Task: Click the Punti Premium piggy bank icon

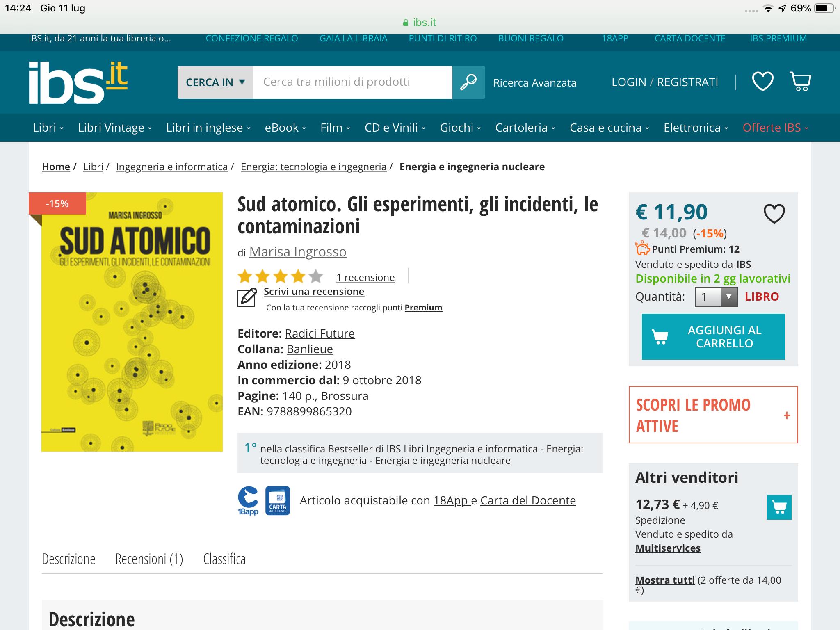Action: pos(642,249)
